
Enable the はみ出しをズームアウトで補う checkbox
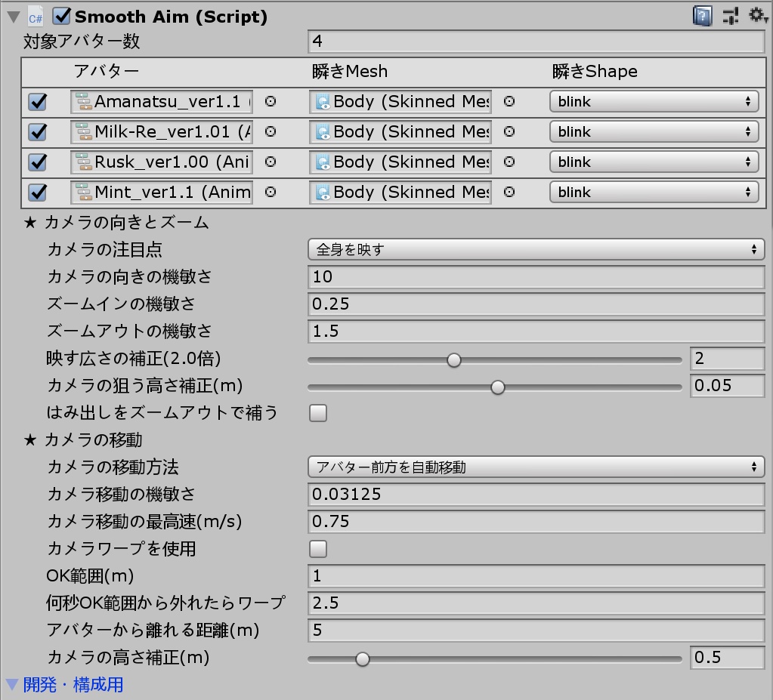point(317,413)
